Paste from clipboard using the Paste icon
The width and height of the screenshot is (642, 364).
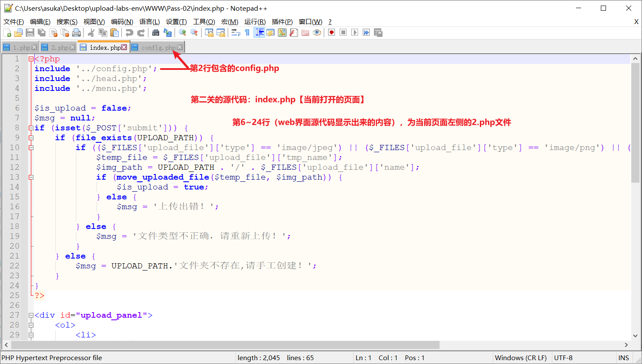(115, 33)
